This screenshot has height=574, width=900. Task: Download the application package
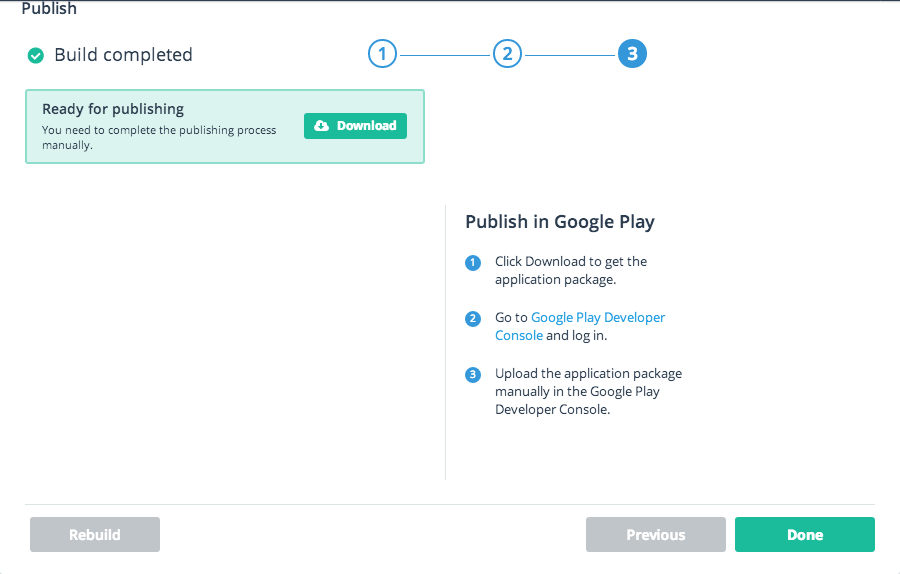pyautogui.click(x=355, y=126)
